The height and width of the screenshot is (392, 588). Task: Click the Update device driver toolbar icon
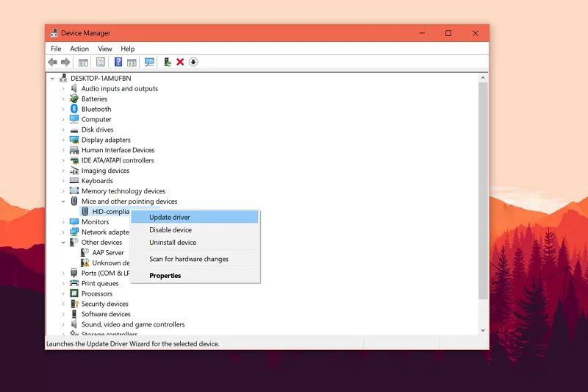(x=168, y=62)
